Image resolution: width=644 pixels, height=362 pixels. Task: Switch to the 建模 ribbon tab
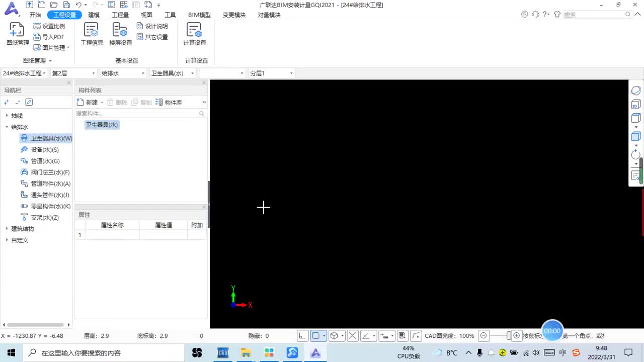coord(94,15)
